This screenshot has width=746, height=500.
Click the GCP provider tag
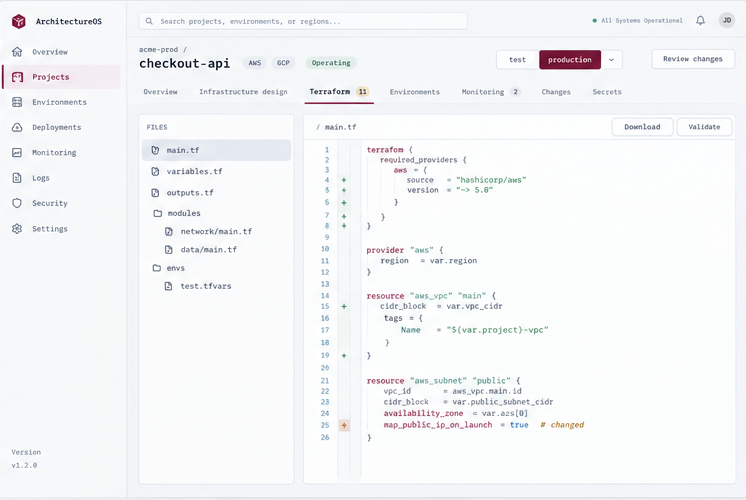click(284, 63)
